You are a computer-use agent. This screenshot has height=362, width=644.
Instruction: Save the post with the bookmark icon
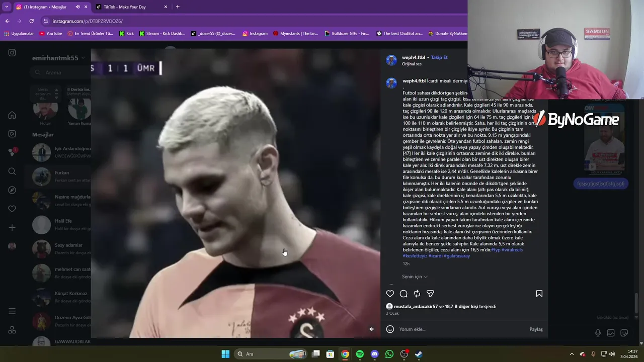click(539, 294)
